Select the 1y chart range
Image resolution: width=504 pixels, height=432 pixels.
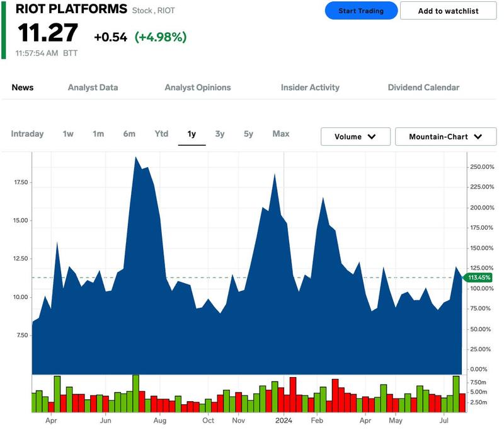point(192,134)
